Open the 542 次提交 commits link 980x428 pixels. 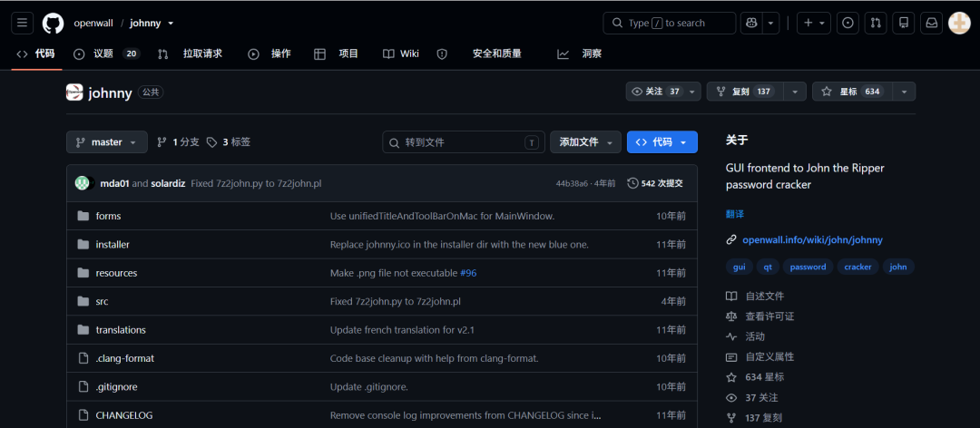(x=656, y=183)
